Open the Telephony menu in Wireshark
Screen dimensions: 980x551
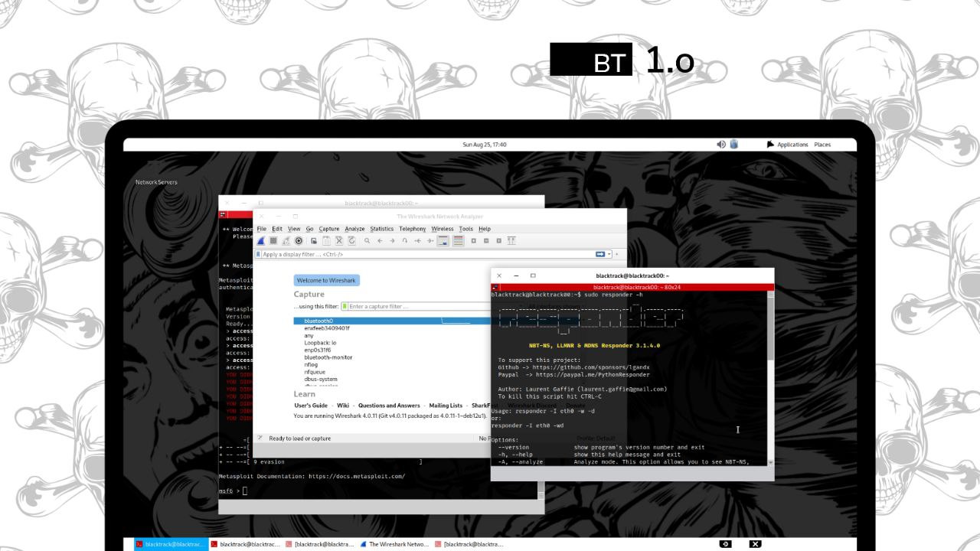pyautogui.click(x=412, y=229)
